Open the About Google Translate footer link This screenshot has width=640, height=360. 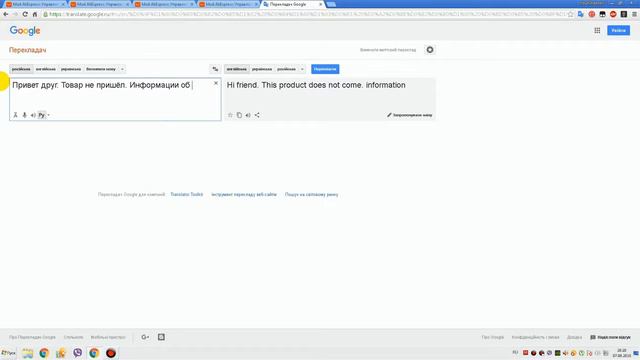32,337
